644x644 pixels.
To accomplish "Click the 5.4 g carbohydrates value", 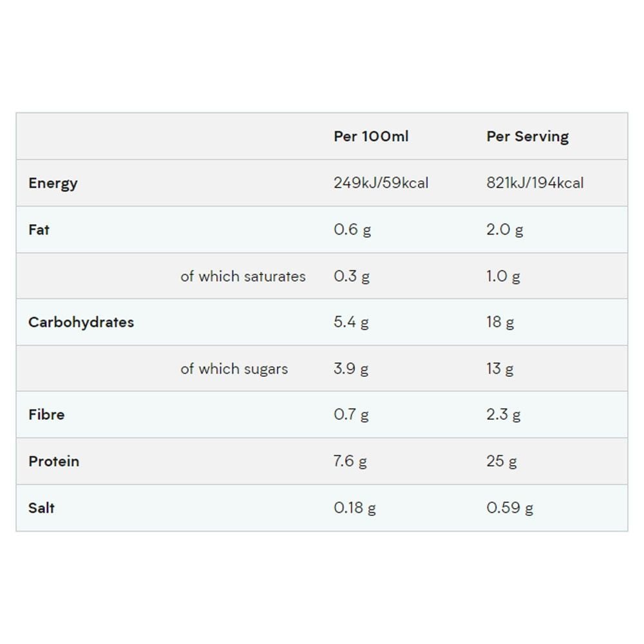I will click(351, 322).
